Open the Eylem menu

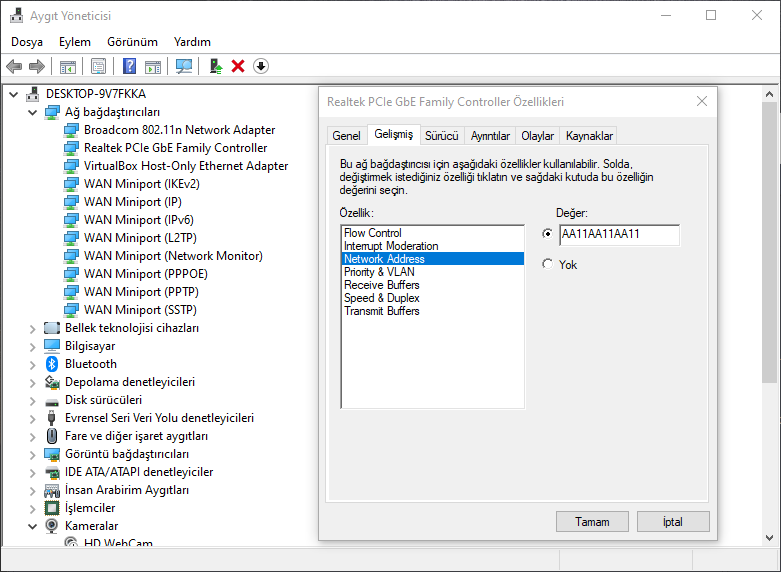pyautogui.click(x=75, y=42)
